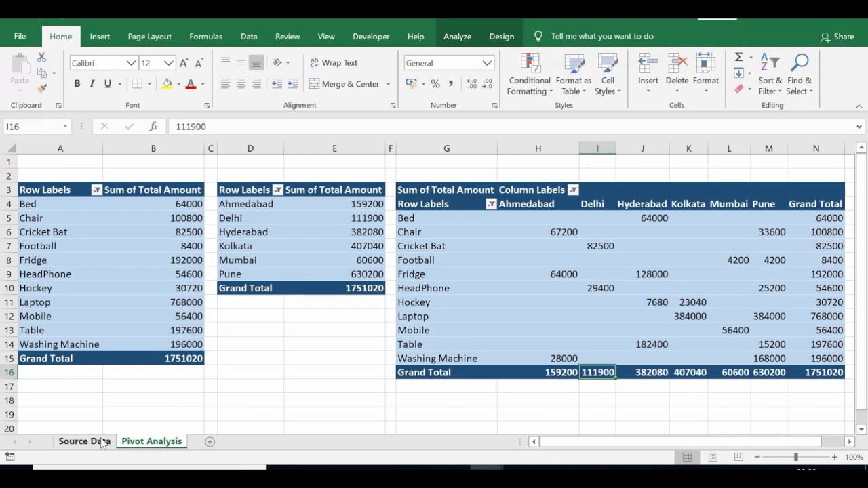Open the Row Labels filter in column A
This screenshot has height=488, width=868.
click(x=96, y=190)
